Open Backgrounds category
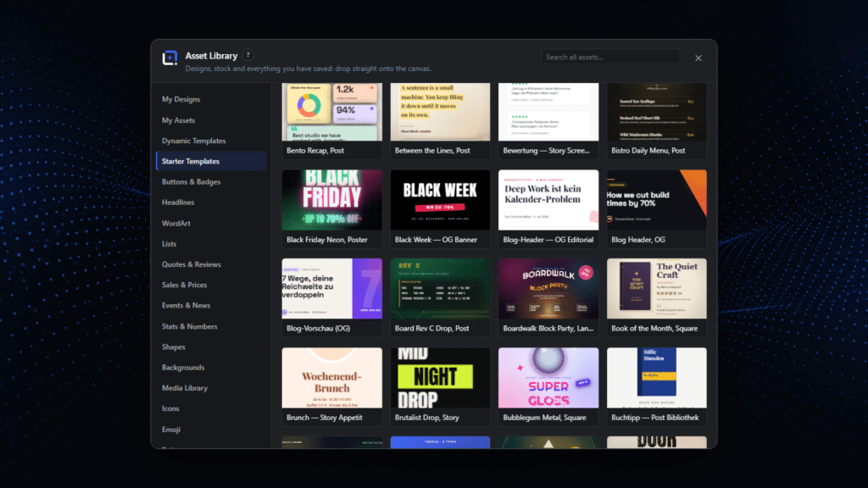The width and height of the screenshot is (868, 488). (x=211, y=368)
